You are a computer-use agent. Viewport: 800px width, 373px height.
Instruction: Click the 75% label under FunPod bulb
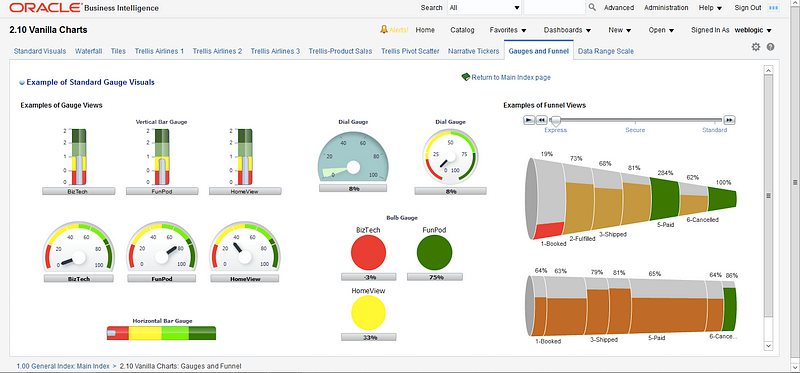(x=435, y=277)
